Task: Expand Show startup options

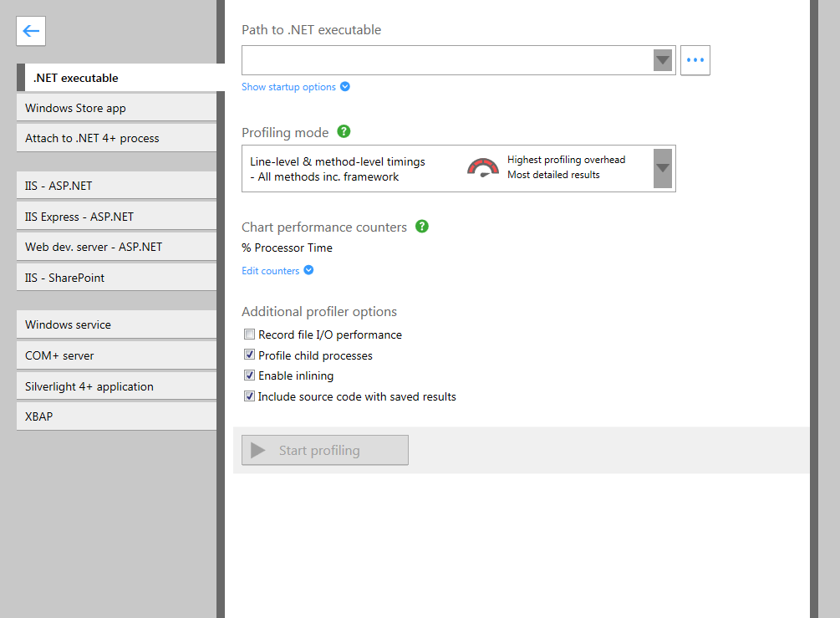Action: tap(288, 86)
